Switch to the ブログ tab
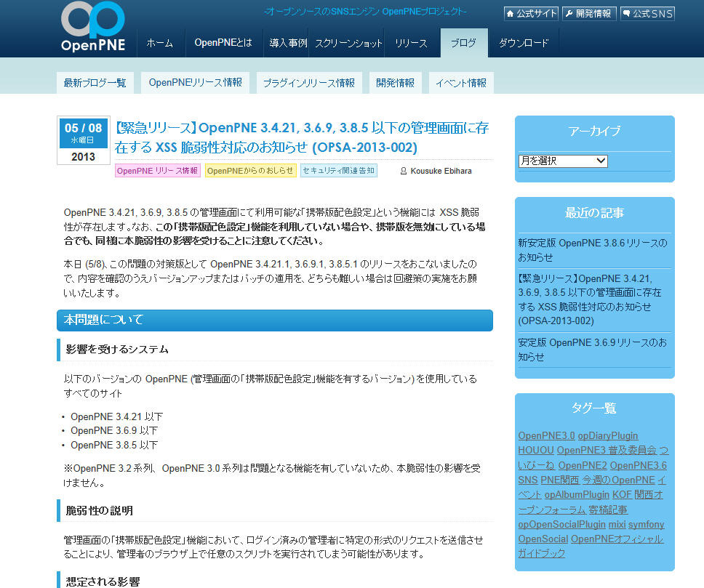Screen dimensions: 704x588 pyautogui.click(x=463, y=43)
